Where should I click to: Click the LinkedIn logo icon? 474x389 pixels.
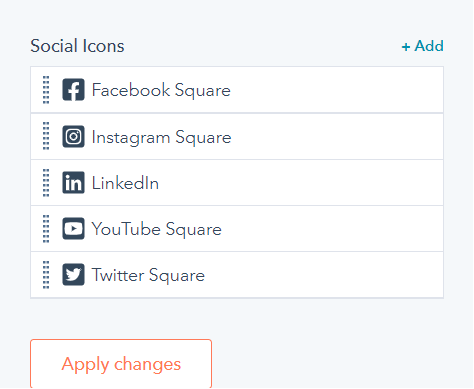coord(73,183)
